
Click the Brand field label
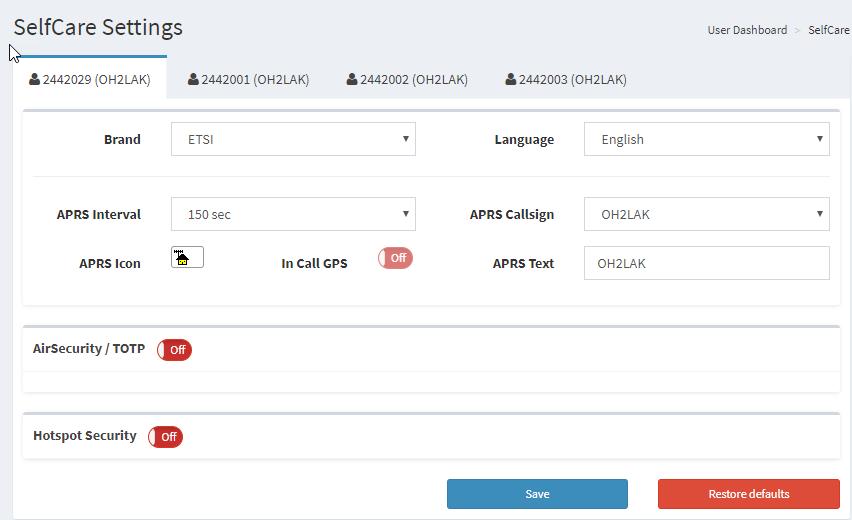(x=122, y=140)
